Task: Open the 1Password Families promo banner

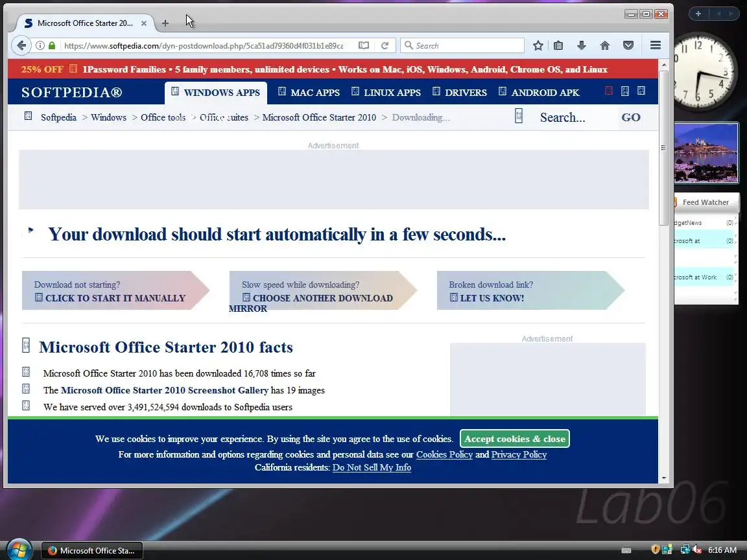Action: [x=333, y=69]
